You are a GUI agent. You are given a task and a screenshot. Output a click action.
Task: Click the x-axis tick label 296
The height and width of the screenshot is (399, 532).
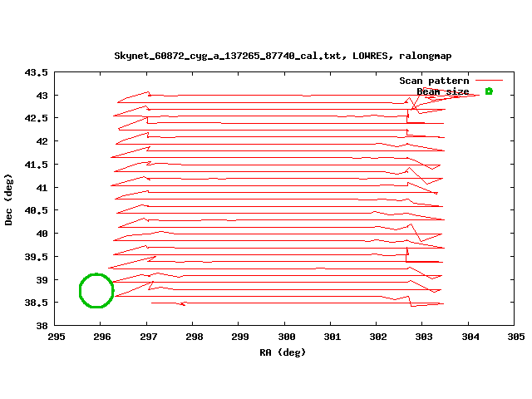point(102,337)
